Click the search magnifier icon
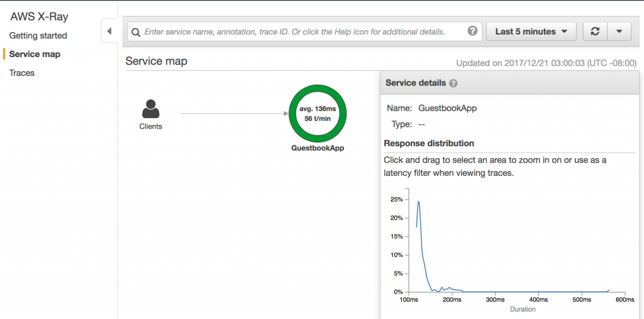Screen dimensions: 644x319 [136, 31]
